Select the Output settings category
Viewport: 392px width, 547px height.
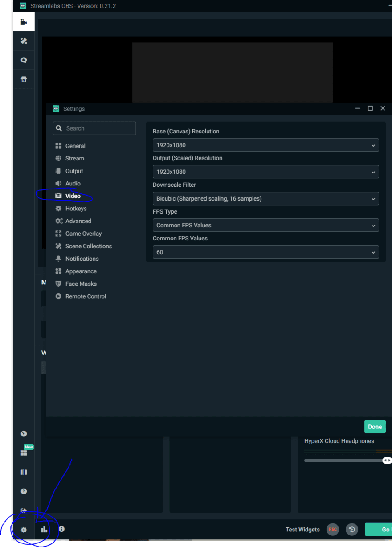[74, 171]
